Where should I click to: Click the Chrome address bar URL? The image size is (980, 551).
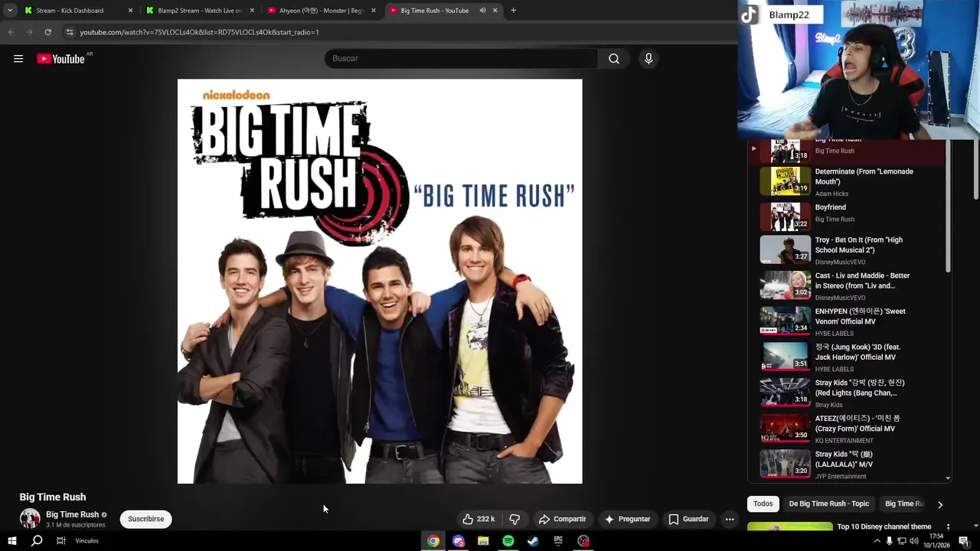[199, 32]
